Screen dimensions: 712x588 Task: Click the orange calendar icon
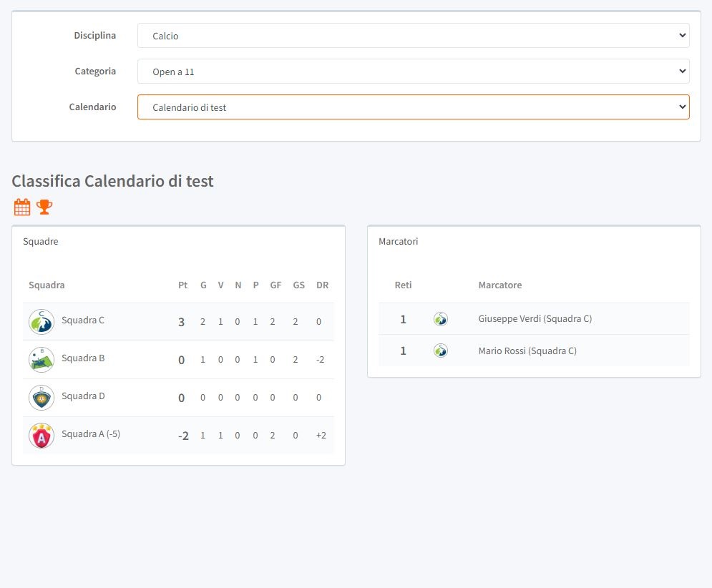tap(22, 207)
